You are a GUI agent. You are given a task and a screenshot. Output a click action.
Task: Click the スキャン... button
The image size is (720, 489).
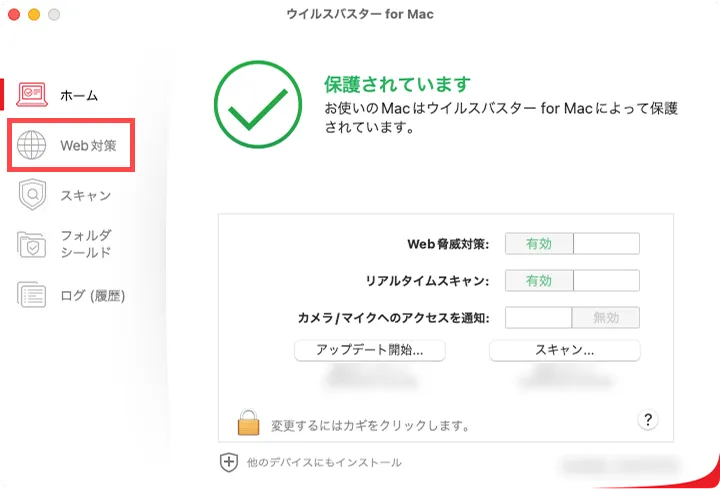(564, 351)
